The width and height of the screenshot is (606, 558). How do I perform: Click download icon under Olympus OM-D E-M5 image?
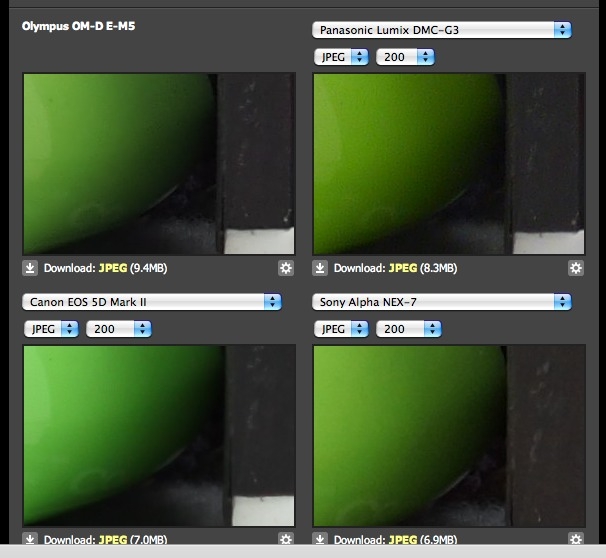click(x=30, y=268)
